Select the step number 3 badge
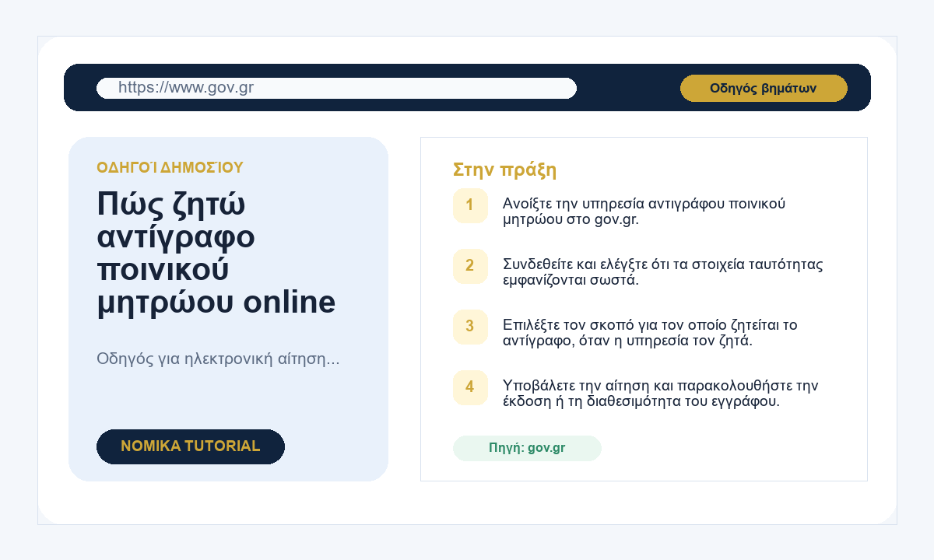The image size is (934, 560). click(x=470, y=326)
